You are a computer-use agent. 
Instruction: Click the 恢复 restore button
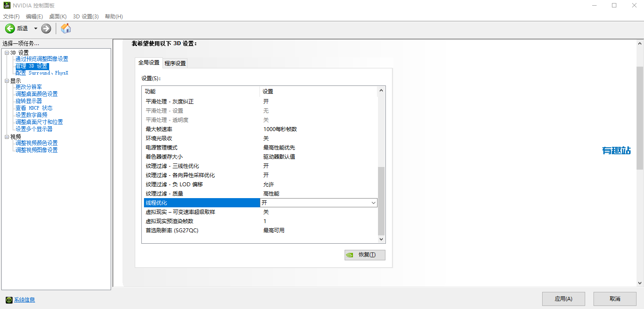click(365, 255)
